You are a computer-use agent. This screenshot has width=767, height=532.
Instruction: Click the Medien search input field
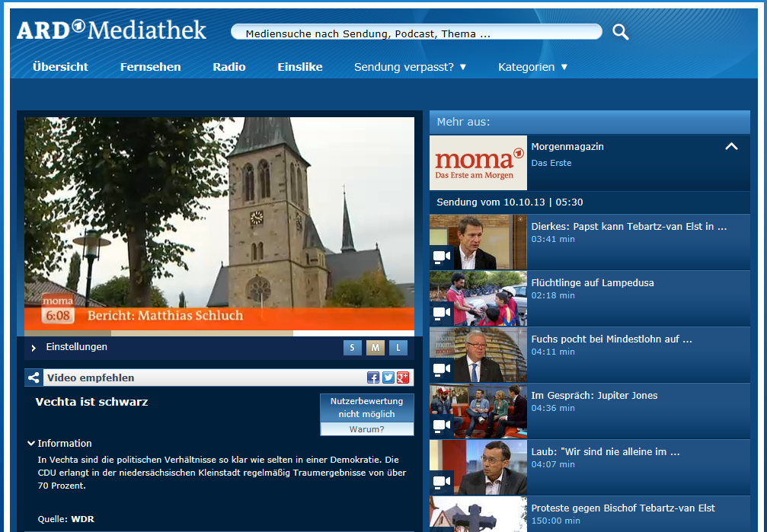click(x=417, y=32)
